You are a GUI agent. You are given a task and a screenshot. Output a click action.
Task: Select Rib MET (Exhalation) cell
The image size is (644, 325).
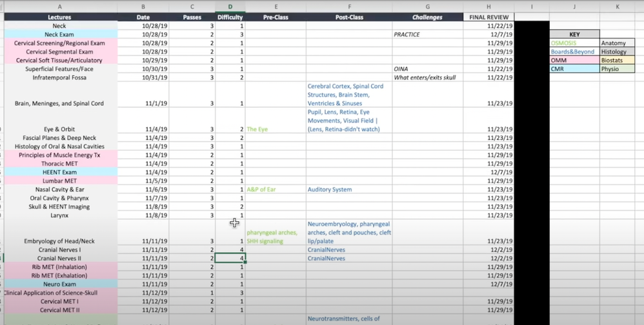click(60, 276)
